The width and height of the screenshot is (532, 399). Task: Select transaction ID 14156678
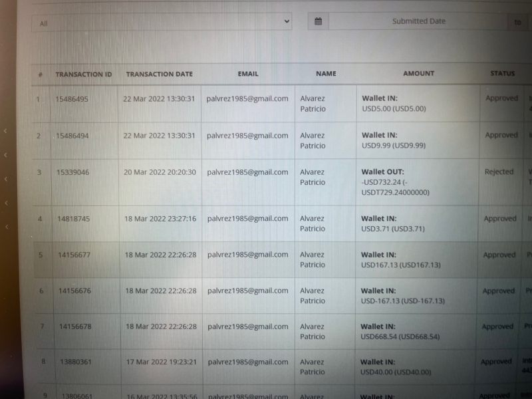[x=75, y=327]
